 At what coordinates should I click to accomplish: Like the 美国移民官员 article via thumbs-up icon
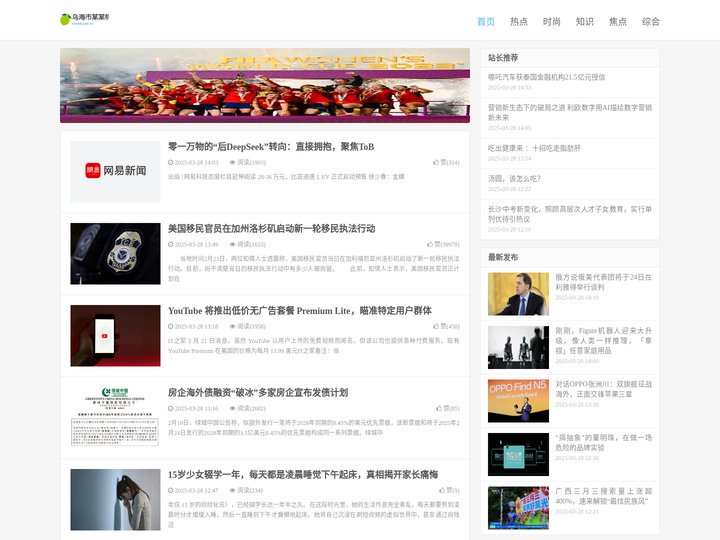(430, 244)
